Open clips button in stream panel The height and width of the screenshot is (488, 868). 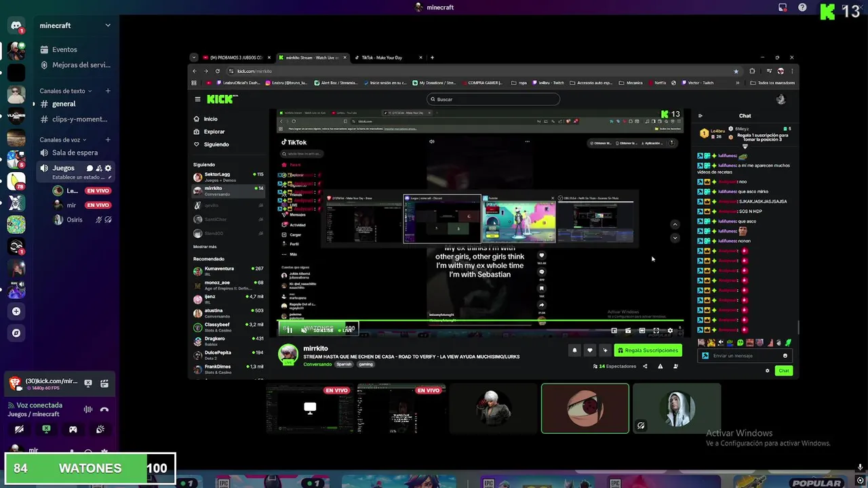pos(104,383)
